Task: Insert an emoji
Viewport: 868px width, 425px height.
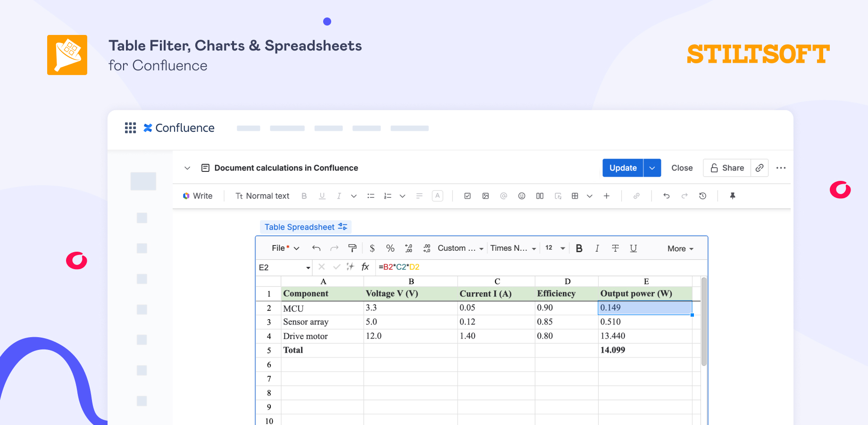Action: [x=522, y=196]
